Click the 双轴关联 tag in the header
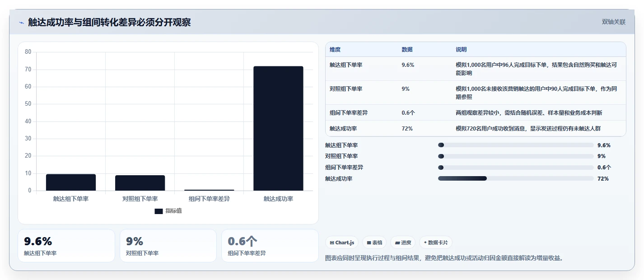The height and width of the screenshot is (280, 644). (614, 22)
